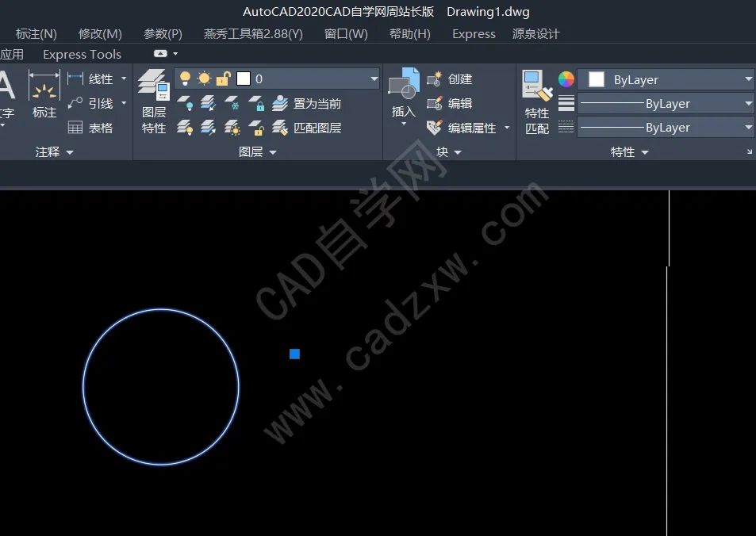The image size is (756, 536).
Task: Select the Dimension (标注) tool
Action: pyautogui.click(x=44, y=94)
